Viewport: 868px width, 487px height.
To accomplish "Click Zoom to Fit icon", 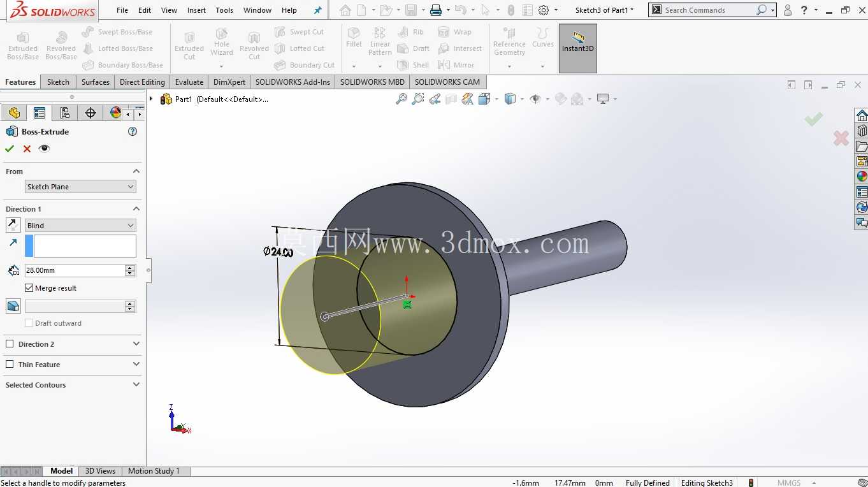I will click(x=401, y=99).
